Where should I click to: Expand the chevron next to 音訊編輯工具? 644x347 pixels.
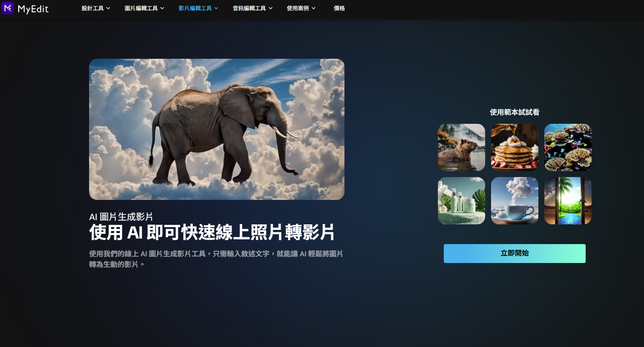270,8
